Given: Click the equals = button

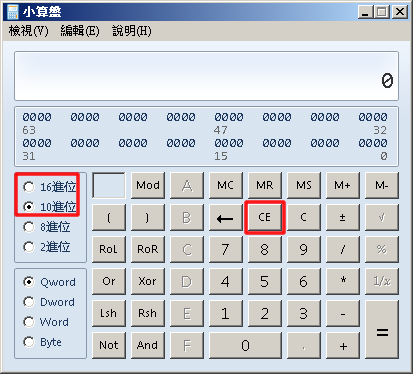Looking at the screenshot, I should point(382,329).
